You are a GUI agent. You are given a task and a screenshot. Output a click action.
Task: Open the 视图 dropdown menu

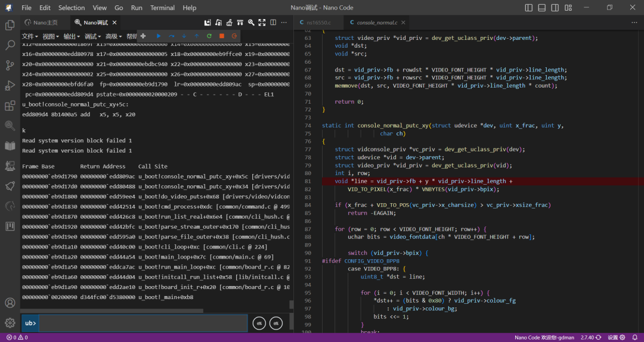[x=51, y=36]
